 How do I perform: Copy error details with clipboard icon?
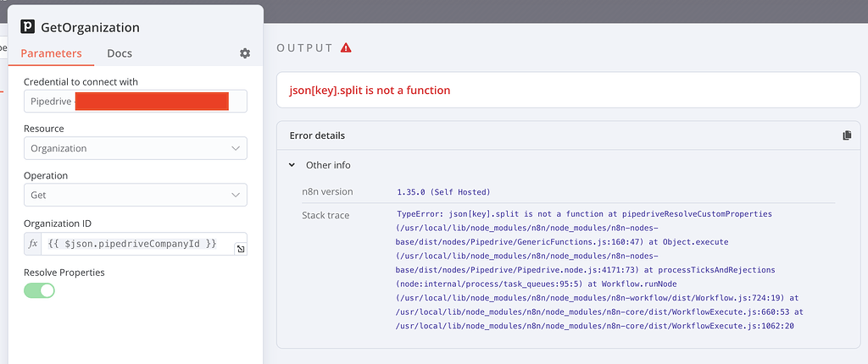click(847, 135)
